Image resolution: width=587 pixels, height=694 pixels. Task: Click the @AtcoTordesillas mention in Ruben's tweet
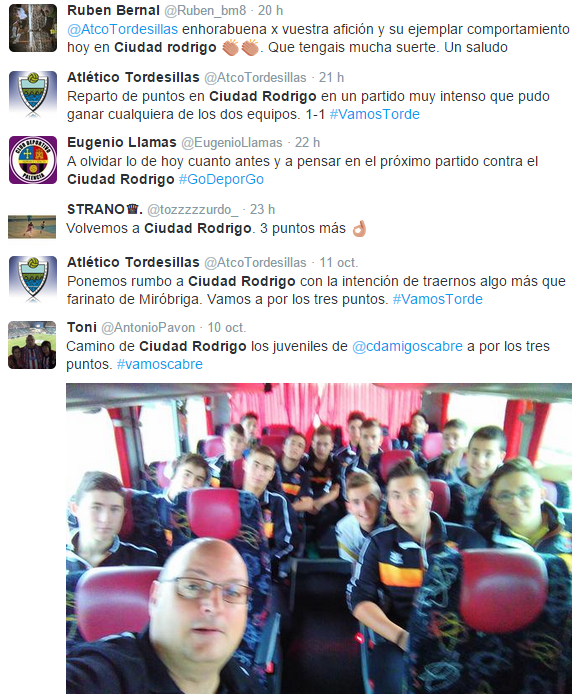click(x=123, y=29)
